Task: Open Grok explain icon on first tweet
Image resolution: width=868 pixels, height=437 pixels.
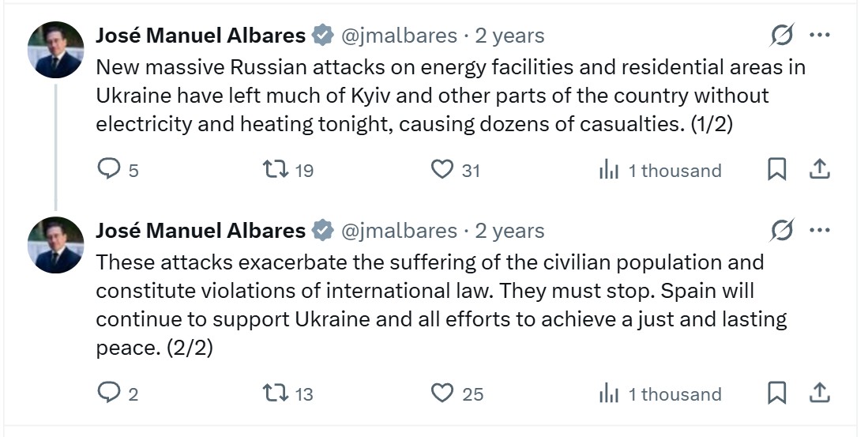Action: (782, 35)
